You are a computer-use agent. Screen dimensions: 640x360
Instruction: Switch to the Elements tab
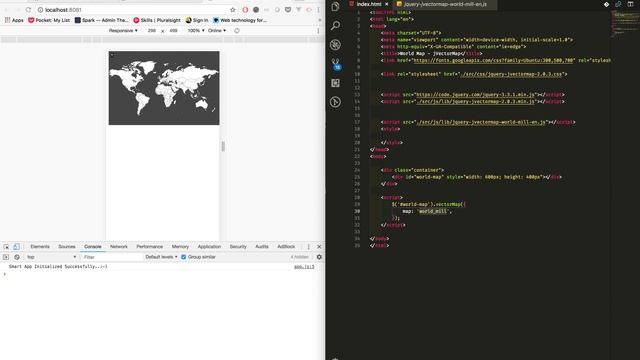40,247
